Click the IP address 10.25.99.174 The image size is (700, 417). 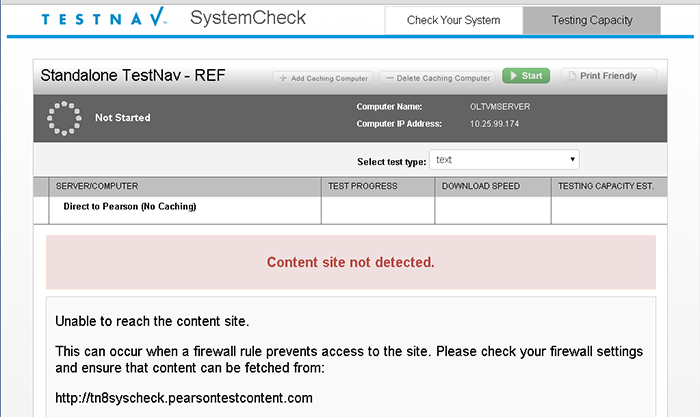[494, 124]
